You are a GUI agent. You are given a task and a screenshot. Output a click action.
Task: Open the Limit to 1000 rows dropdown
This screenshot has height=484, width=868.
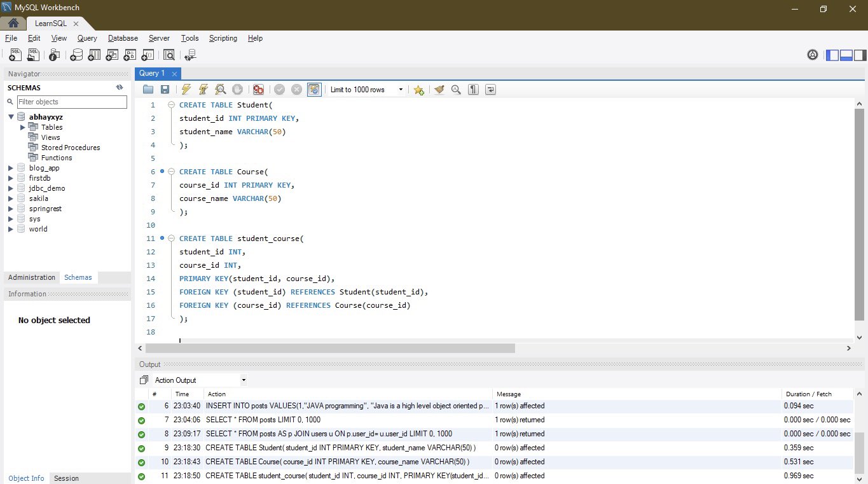click(366, 90)
